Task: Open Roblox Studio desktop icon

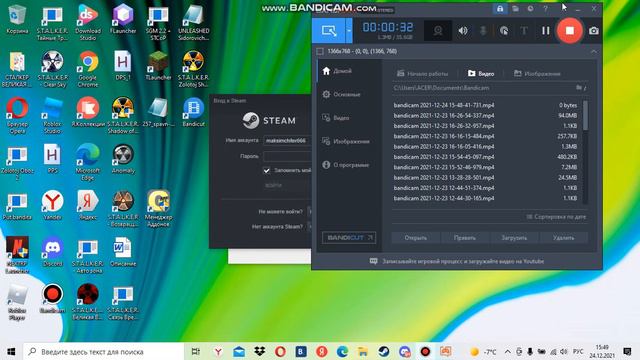Action: coord(52,116)
